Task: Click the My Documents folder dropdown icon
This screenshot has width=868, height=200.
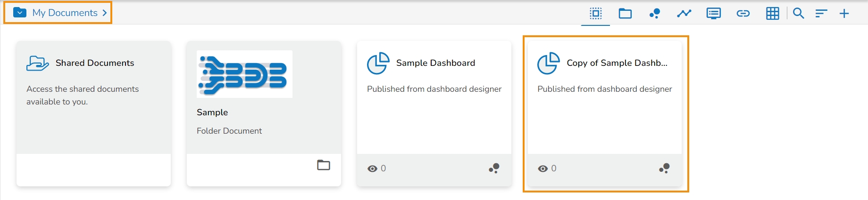Action: (x=20, y=13)
